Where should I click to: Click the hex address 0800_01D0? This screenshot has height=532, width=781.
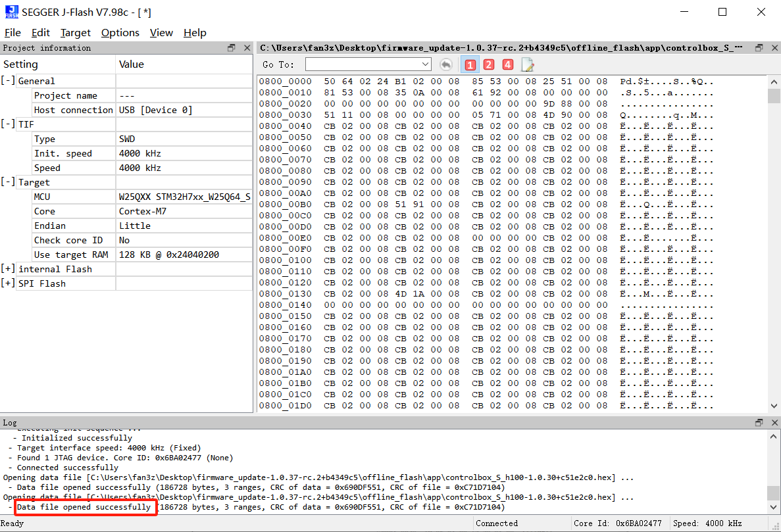click(x=285, y=406)
